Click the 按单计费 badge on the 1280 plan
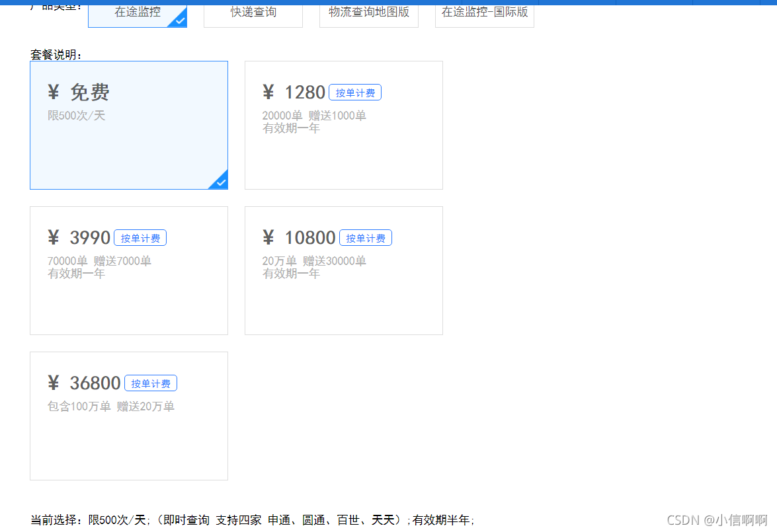The height and width of the screenshot is (532, 777). pyautogui.click(x=355, y=92)
